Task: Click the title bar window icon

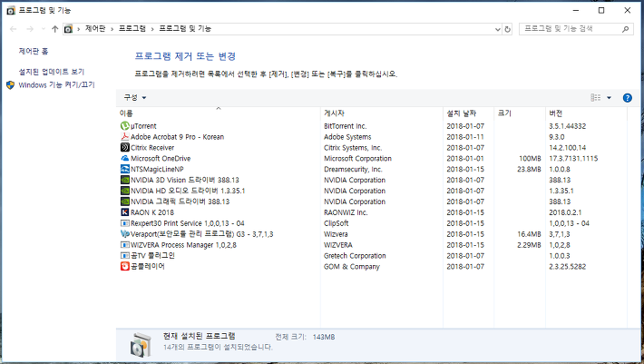Action: [x=11, y=10]
